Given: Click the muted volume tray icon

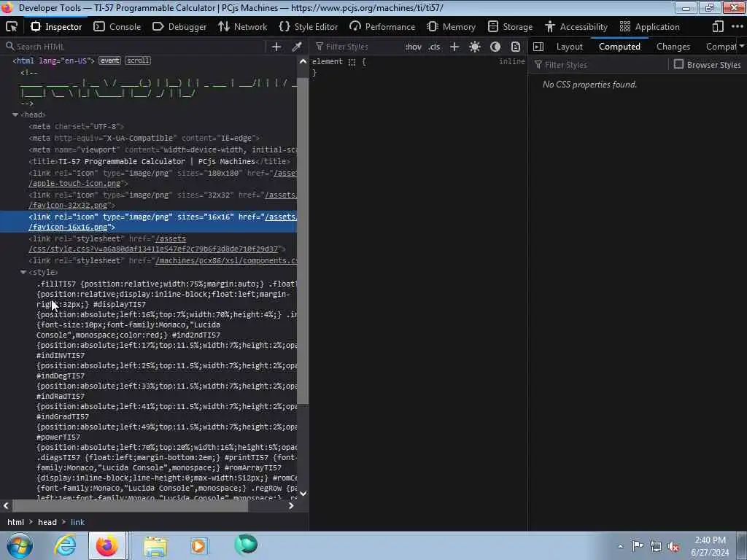Looking at the screenshot, I should (673, 547).
